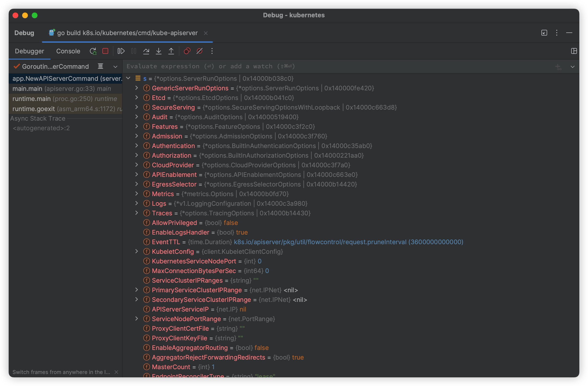This screenshot has width=588, height=386.
Task: Toggle Mute Breakpoints
Action: click(x=199, y=51)
